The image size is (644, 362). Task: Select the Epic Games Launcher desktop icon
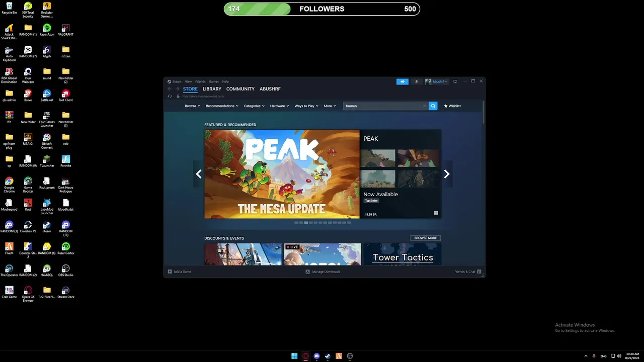pyautogui.click(x=47, y=119)
